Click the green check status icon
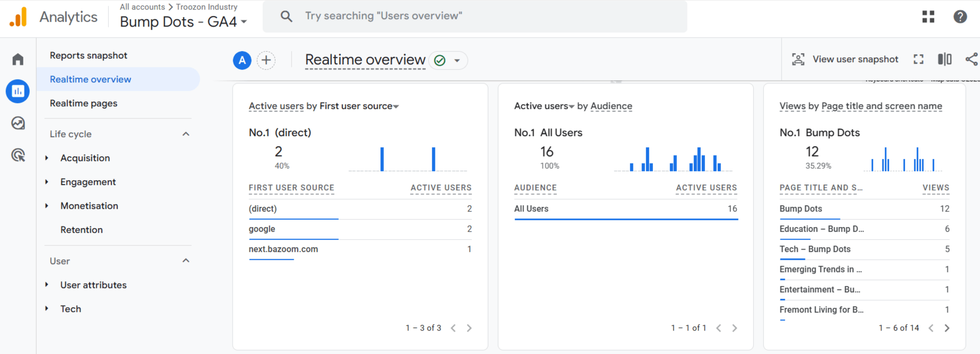 click(440, 61)
